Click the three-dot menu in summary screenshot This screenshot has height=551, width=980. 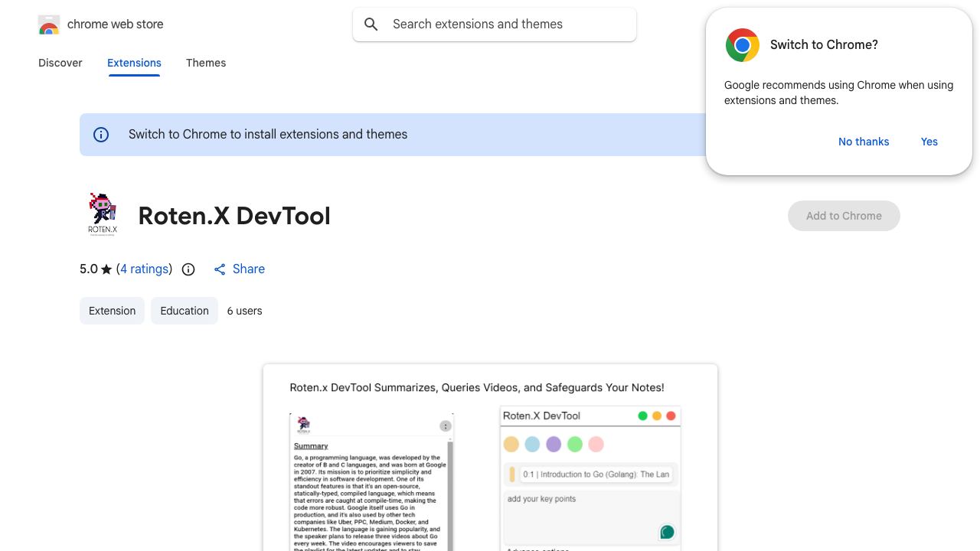point(446,426)
